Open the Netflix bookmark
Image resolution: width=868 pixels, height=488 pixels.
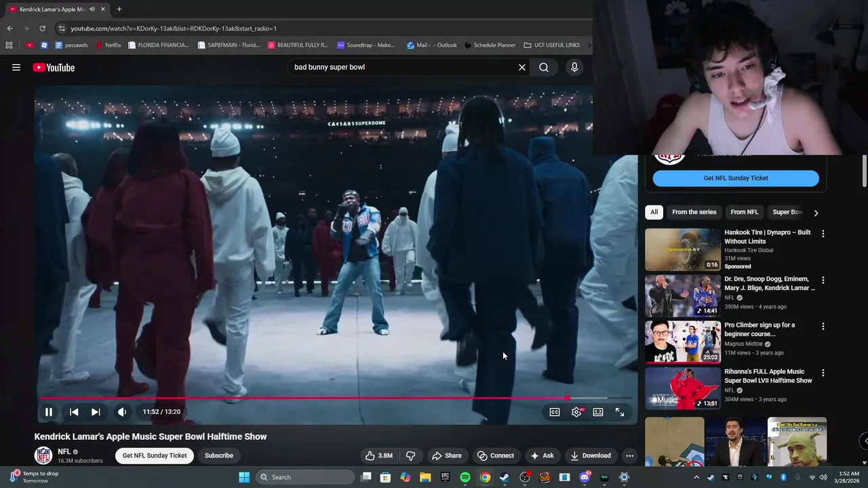tap(108, 45)
